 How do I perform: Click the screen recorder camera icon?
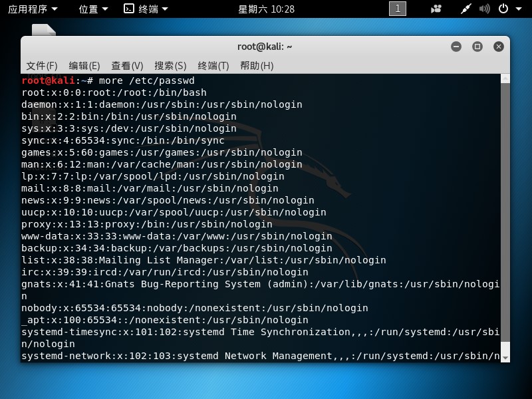[x=436, y=9]
